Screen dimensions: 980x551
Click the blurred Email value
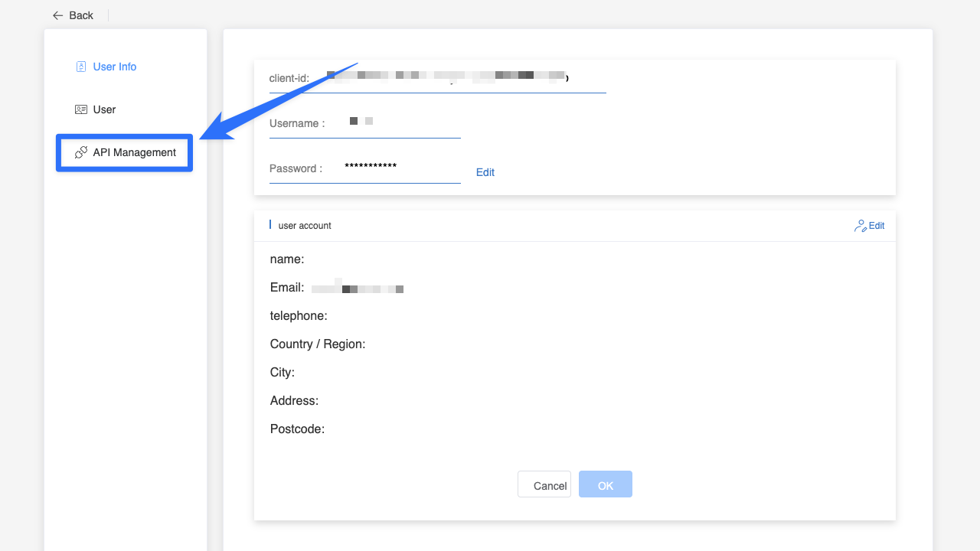coord(358,289)
